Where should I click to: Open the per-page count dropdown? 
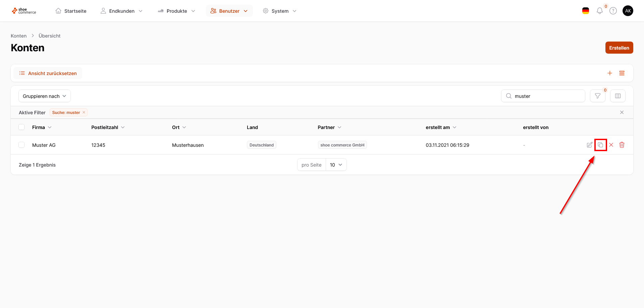(x=336, y=165)
